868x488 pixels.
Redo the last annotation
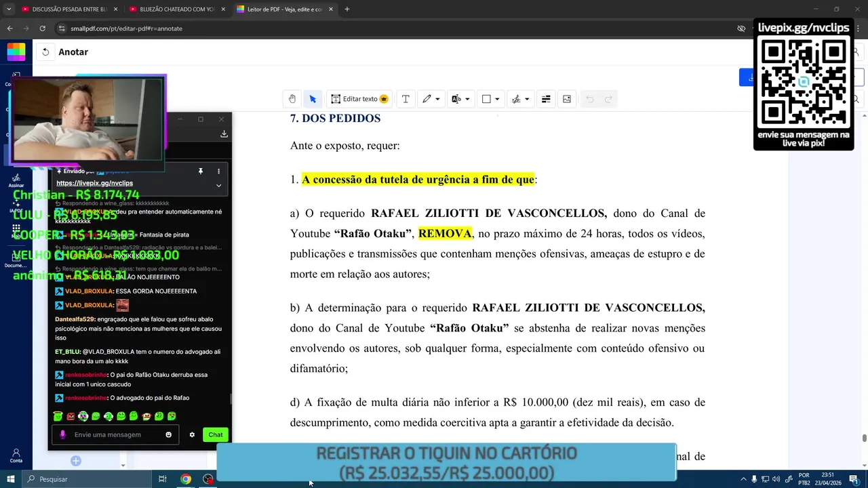tap(608, 99)
